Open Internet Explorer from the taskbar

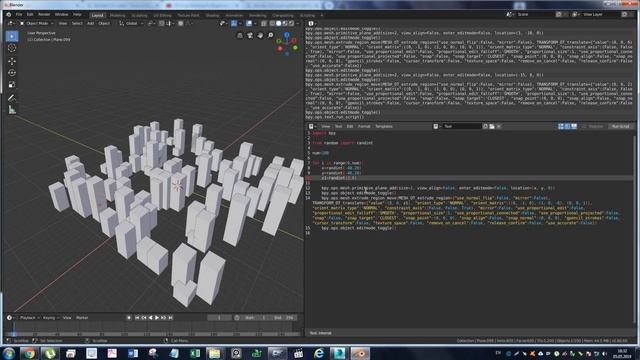319,353
